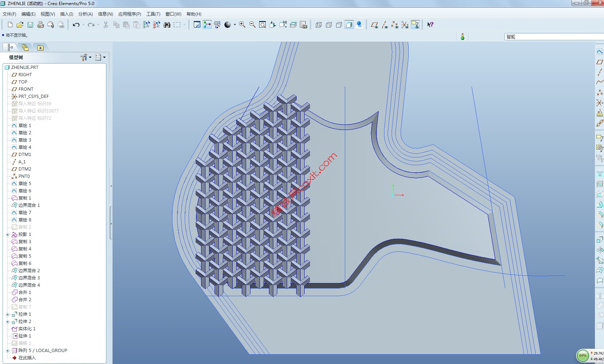This screenshot has width=604, height=364.
Task: Expand the 投影 1 tree node
Action: [8, 234]
